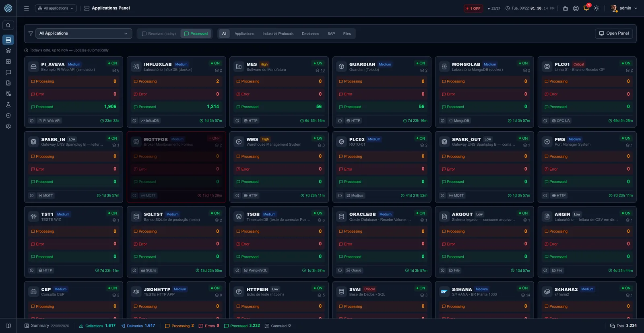Click the PostgreSQL tag on TSDB card
This screenshot has height=333, width=644.
[256, 271]
